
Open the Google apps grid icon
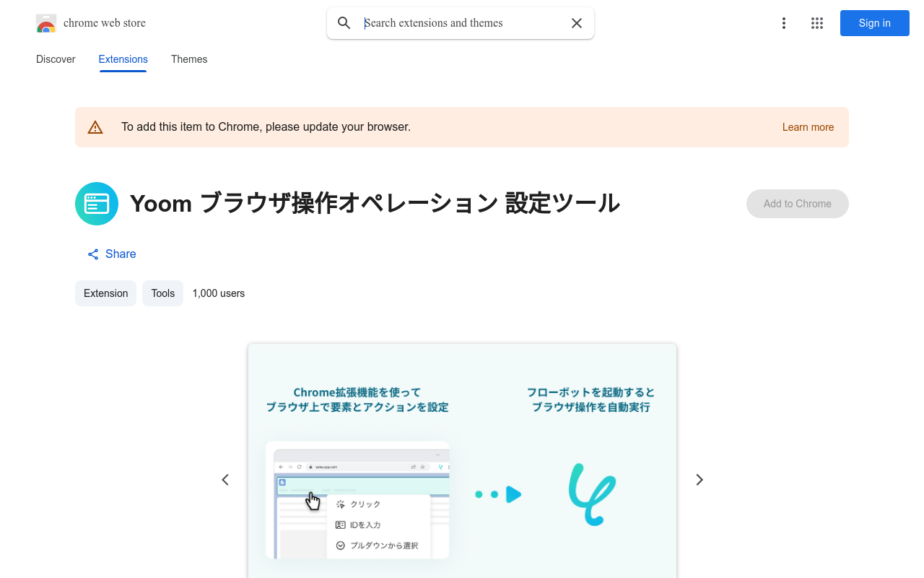[816, 22]
